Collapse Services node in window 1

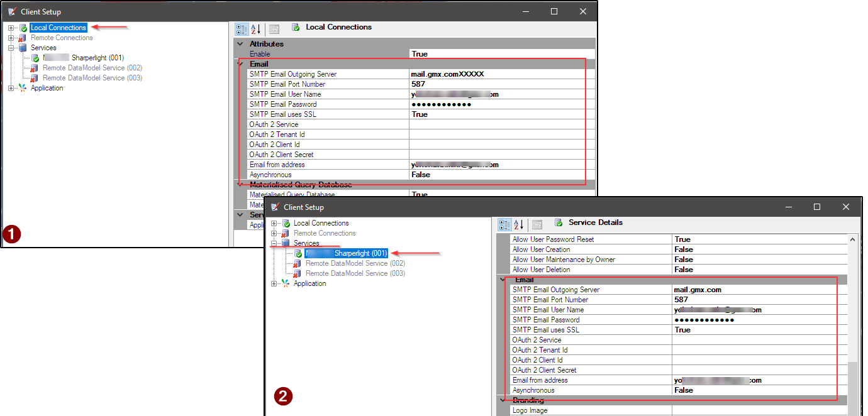click(11, 48)
